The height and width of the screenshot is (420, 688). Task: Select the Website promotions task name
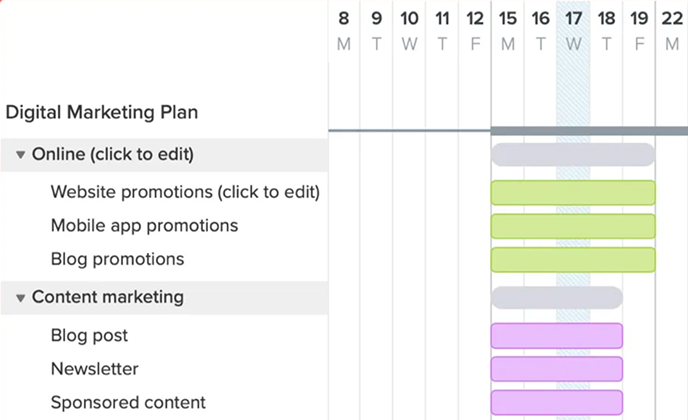[185, 191]
